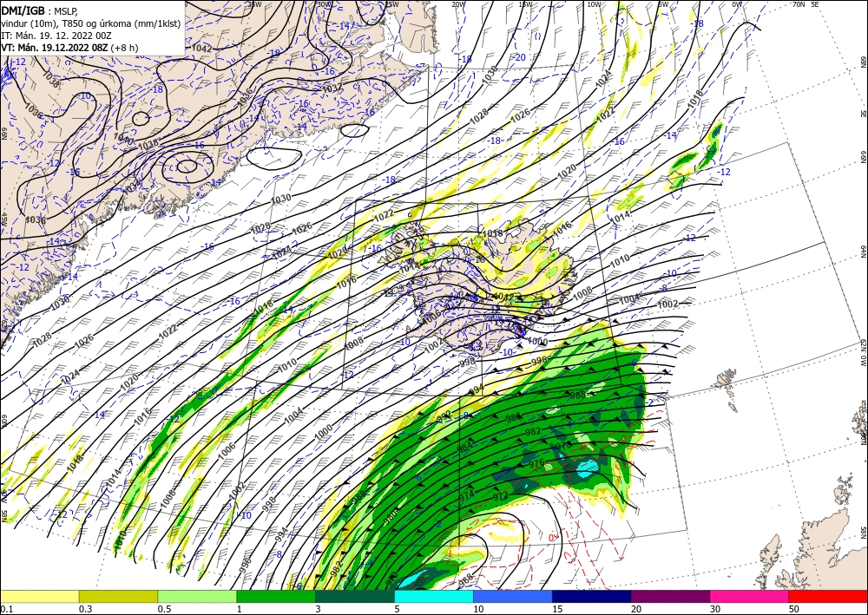This screenshot has width=868, height=615.
Task: Click the '70N 5E' corner label
Action: coord(806,4)
